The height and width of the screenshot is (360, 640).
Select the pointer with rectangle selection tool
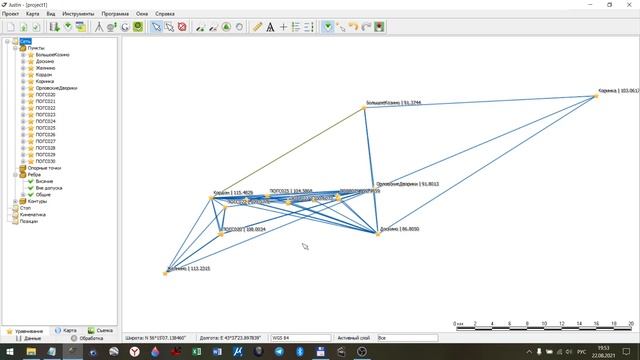point(169,27)
